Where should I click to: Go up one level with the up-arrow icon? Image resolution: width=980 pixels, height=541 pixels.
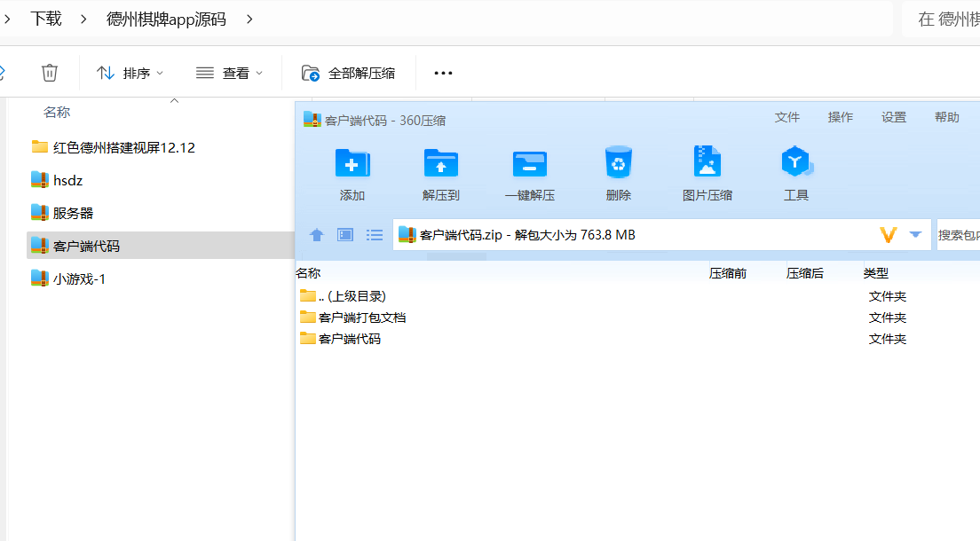(317, 235)
